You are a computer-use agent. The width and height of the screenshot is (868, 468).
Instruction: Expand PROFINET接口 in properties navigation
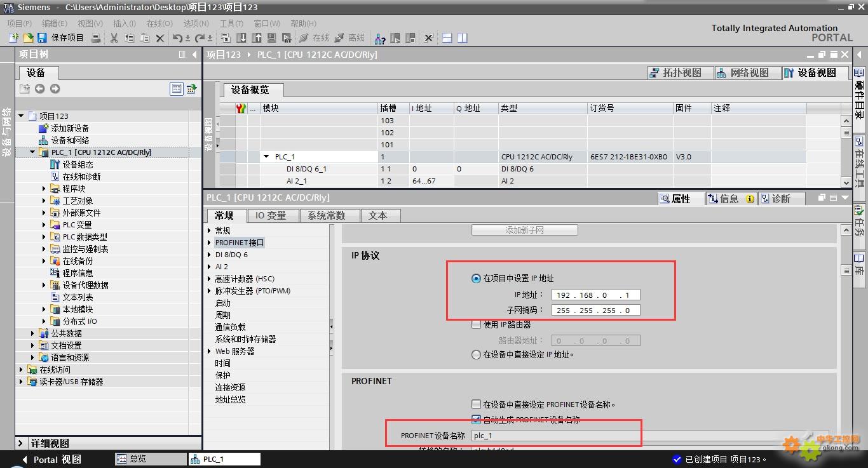[x=209, y=243]
